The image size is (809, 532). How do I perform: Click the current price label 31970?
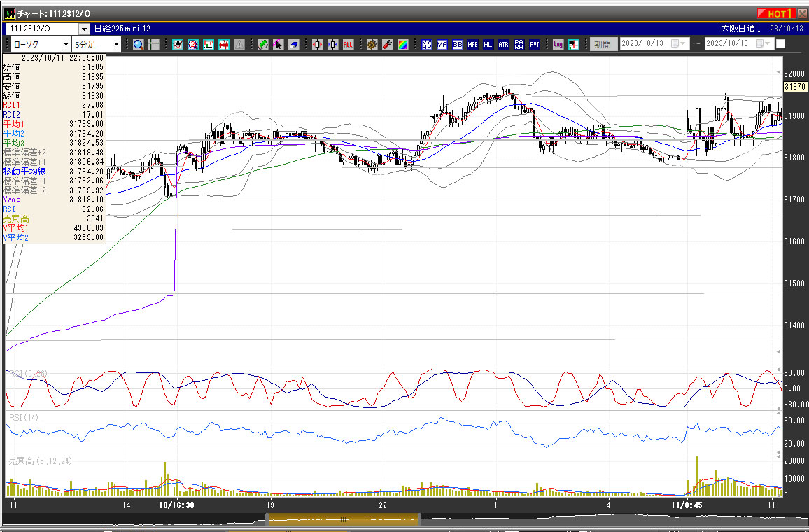(x=795, y=87)
